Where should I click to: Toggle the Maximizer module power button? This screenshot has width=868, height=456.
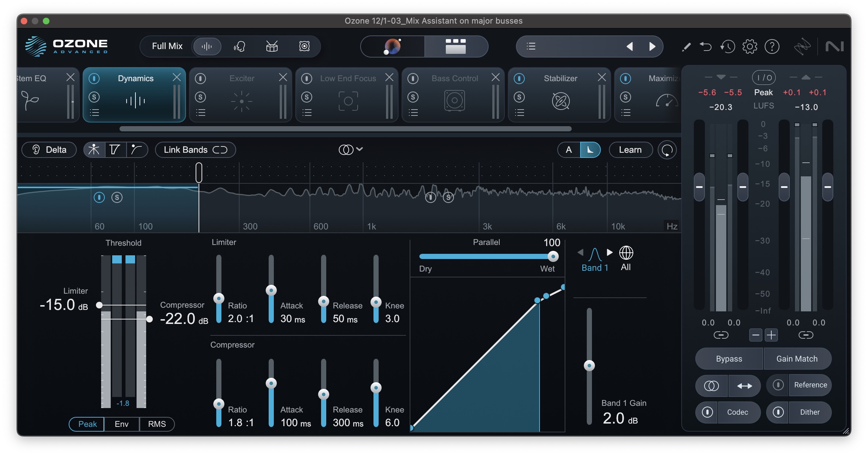(626, 79)
